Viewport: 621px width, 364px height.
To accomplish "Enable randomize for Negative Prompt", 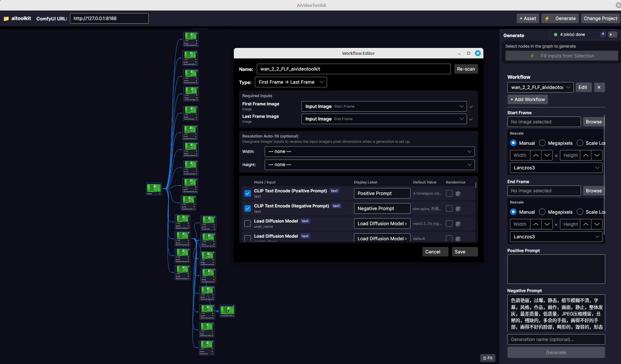I will click(449, 208).
